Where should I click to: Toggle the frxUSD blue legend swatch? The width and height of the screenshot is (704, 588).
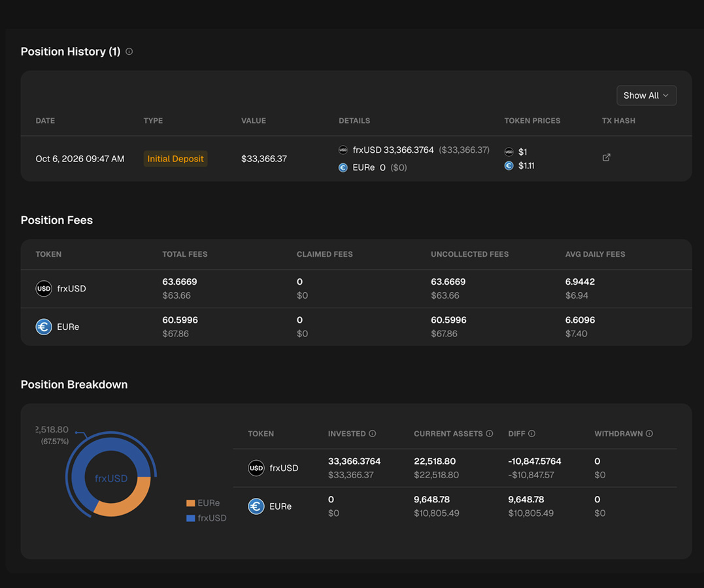pyautogui.click(x=190, y=518)
